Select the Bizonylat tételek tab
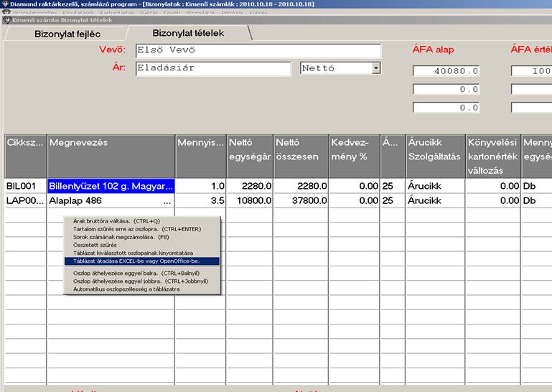Image resolution: width=552 pixels, height=392 pixels. point(188,33)
